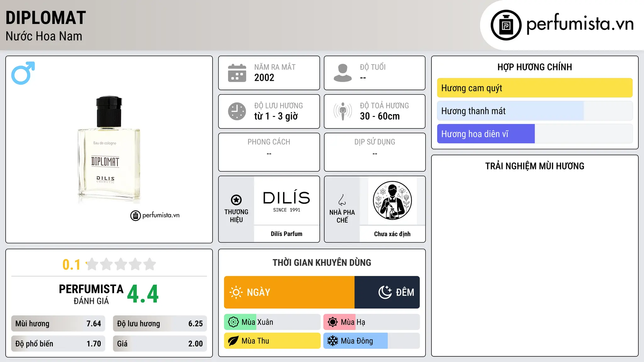Click the Phong cách label

(269, 142)
